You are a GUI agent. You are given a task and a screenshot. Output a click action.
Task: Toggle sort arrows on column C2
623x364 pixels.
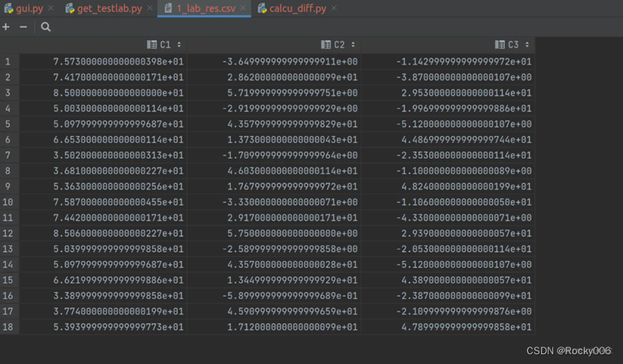353,45
